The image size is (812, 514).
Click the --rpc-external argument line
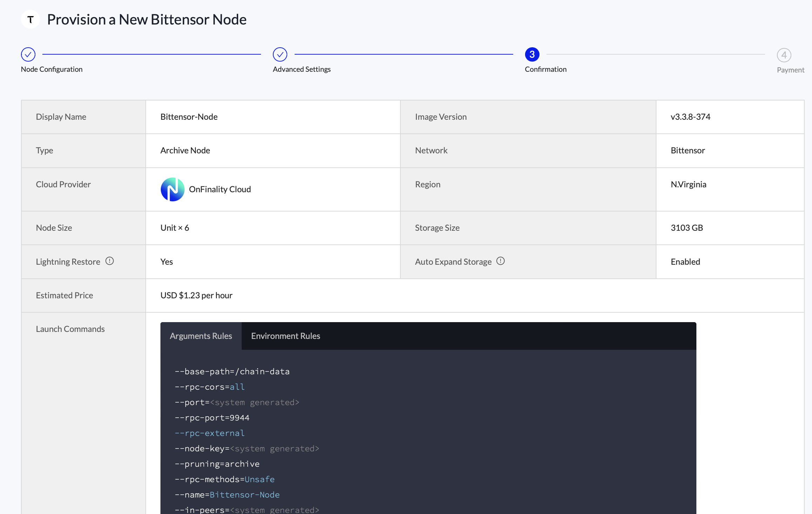(x=209, y=433)
